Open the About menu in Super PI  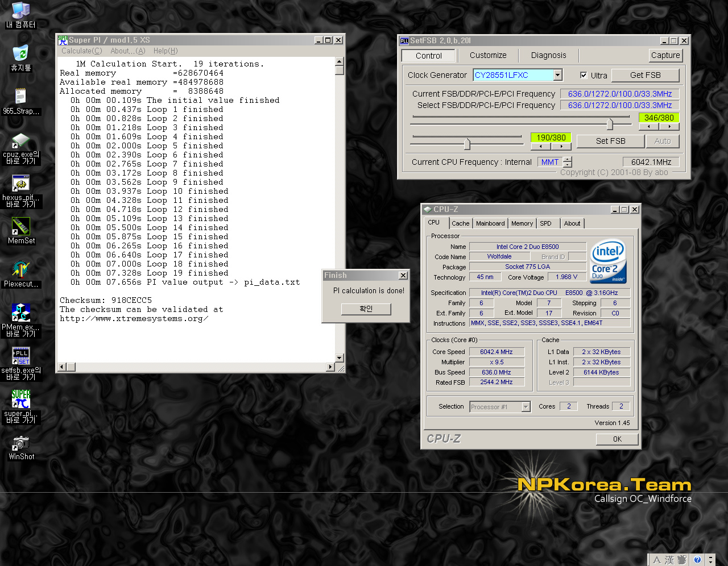pos(128,51)
